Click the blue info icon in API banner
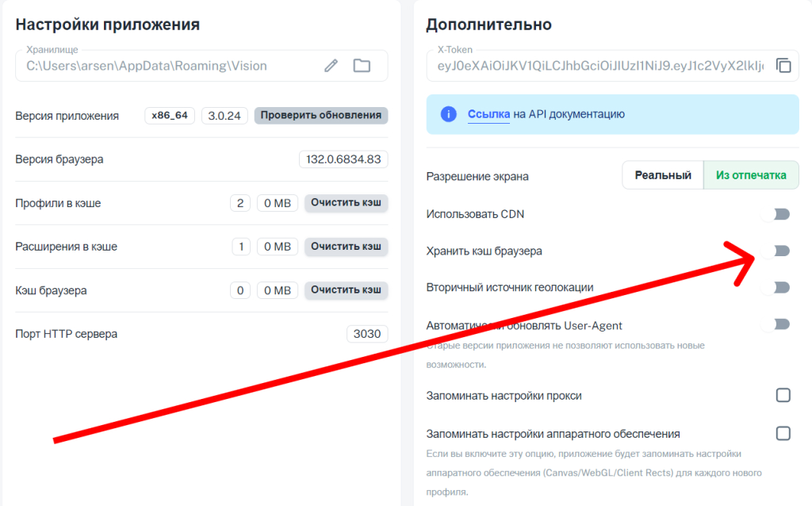The image size is (812, 506). coord(449,114)
